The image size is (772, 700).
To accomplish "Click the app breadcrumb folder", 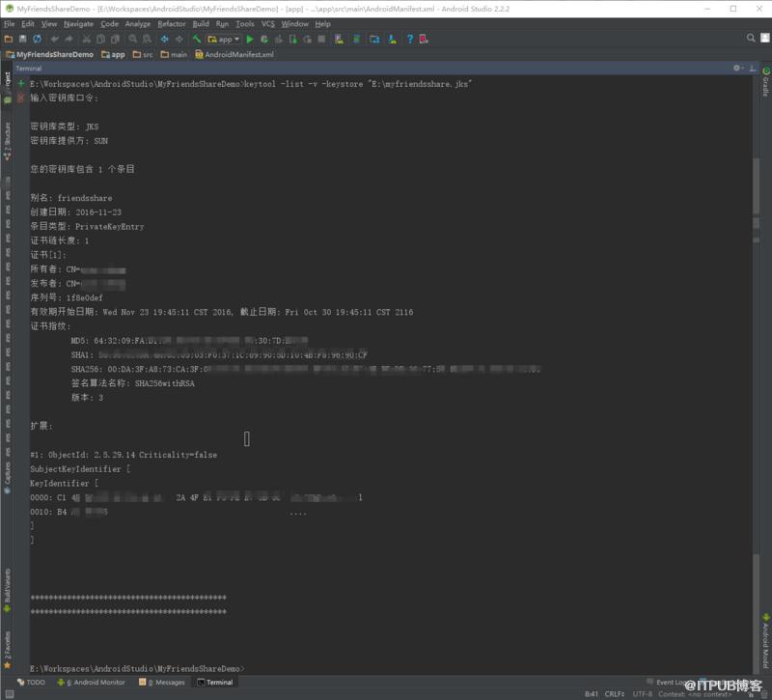I will click(113, 55).
